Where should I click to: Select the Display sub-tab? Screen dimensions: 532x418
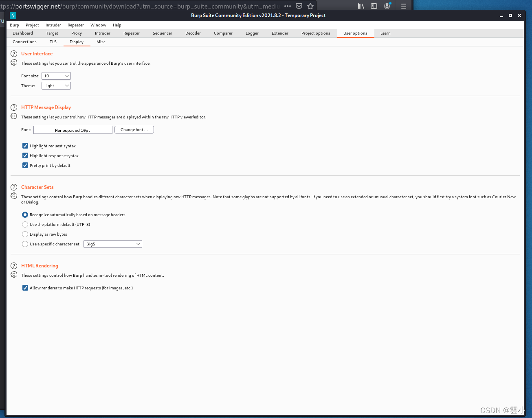click(77, 42)
